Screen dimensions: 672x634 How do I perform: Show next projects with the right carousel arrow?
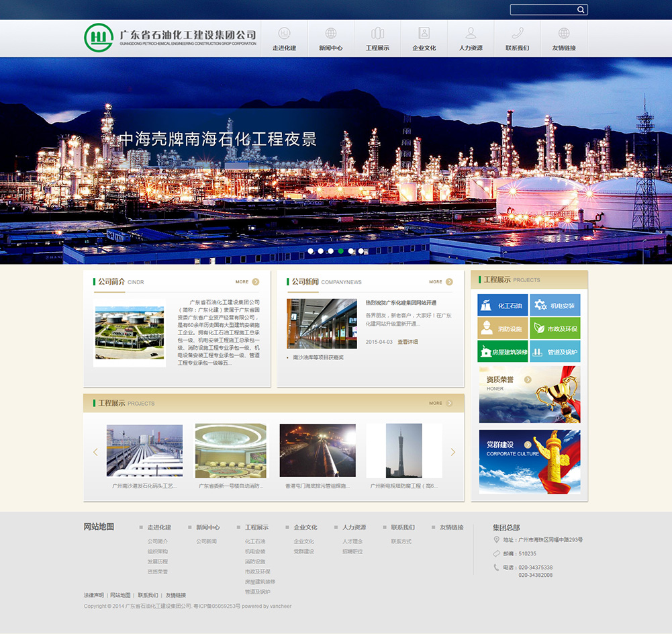click(452, 452)
